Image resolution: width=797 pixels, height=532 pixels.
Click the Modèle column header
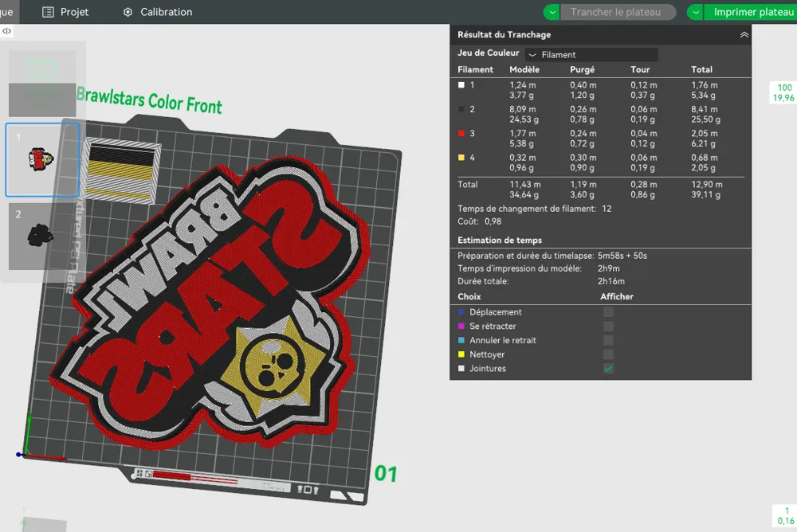tap(524, 69)
